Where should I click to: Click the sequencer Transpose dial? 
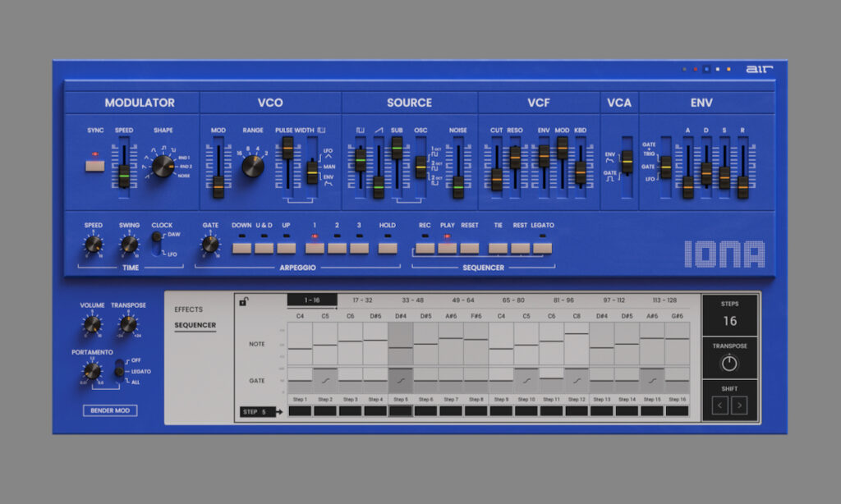coord(729,364)
